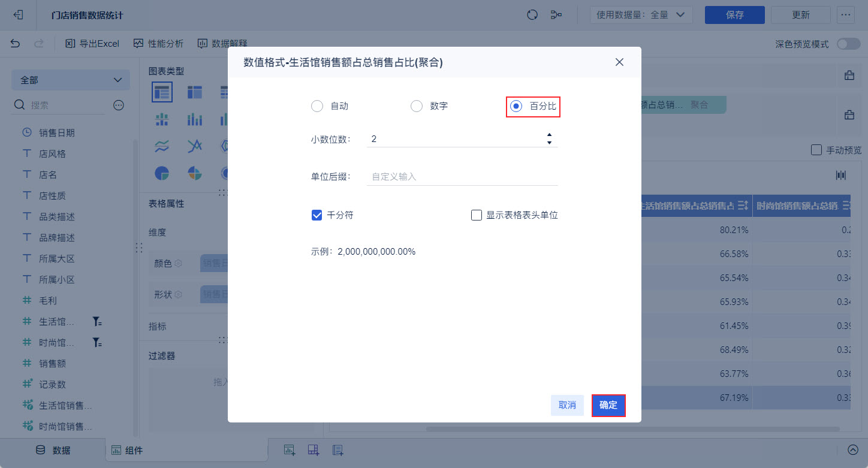868x468 pixels.
Task: Tick the 手动预览 checkbox
Action: tap(816, 150)
